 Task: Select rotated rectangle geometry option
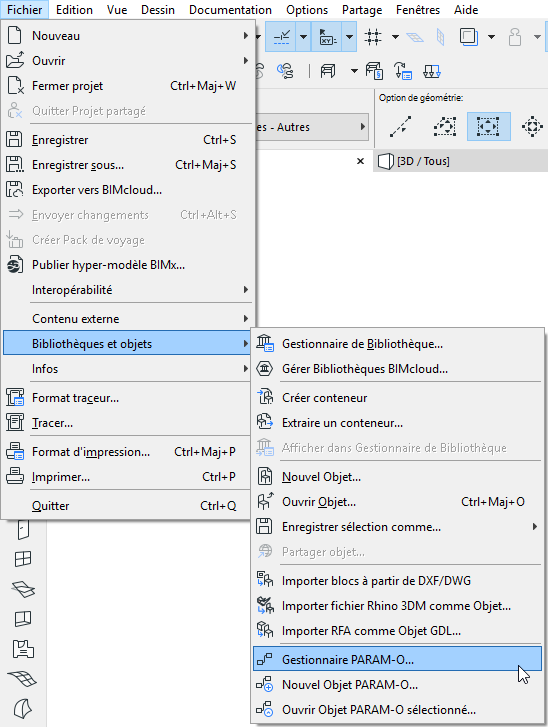444,126
